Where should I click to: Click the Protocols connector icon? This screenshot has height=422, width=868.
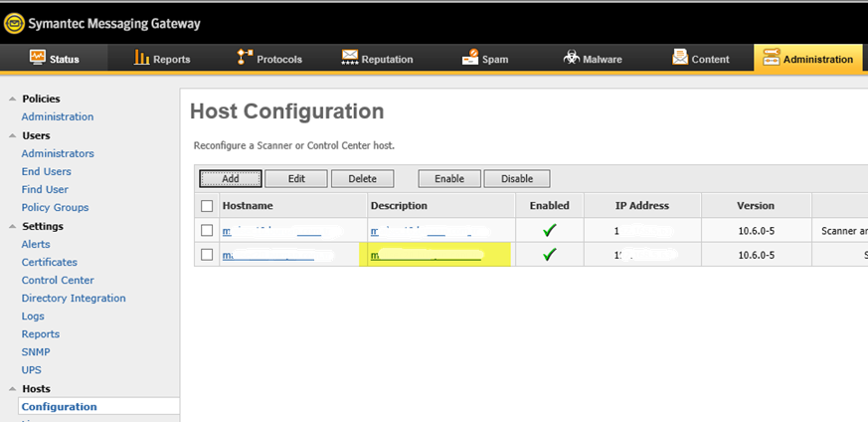tap(245, 57)
